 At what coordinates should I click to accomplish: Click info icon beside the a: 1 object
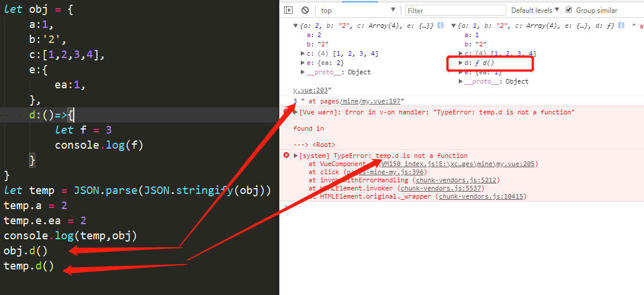pos(621,26)
